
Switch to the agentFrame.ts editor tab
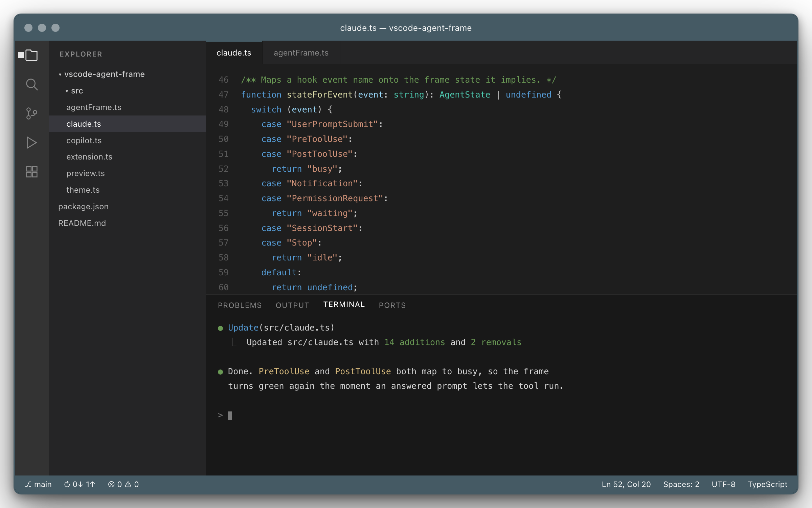pyautogui.click(x=301, y=53)
